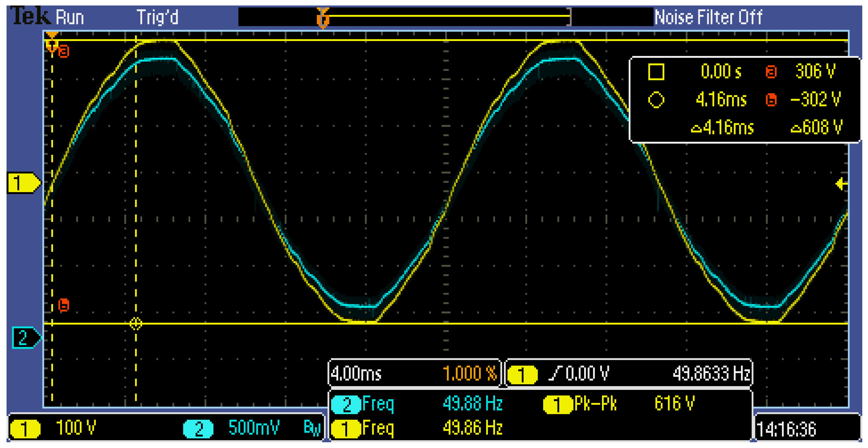Click the square cursor symbol in readout box
The height and width of the screenshot is (448, 868).
[x=656, y=72]
